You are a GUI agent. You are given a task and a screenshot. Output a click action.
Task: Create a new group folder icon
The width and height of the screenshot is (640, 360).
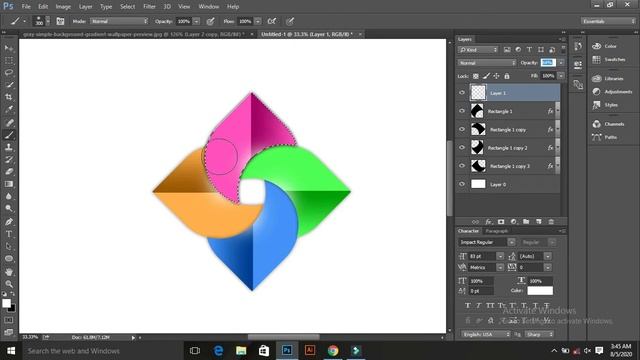(526, 222)
